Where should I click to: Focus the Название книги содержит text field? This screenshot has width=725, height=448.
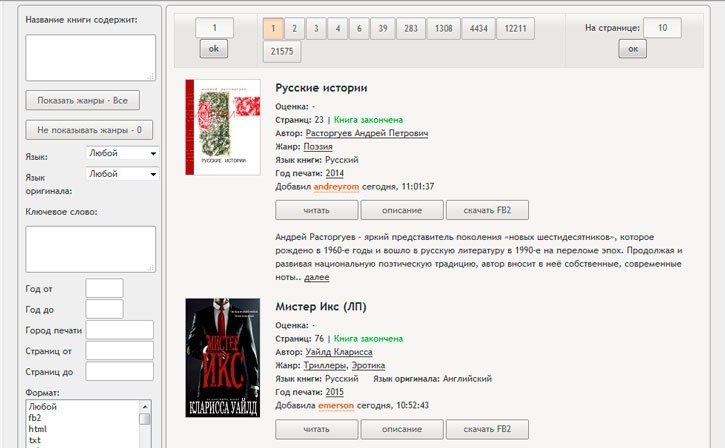90,57
